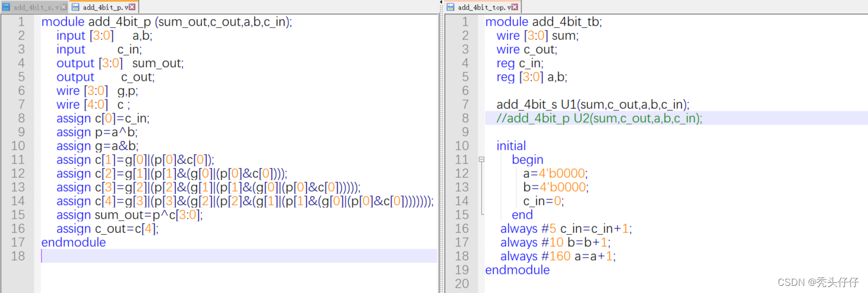Click 'endmodule' in the right pane
This screenshot has height=293, width=868.
tap(517, 269)
